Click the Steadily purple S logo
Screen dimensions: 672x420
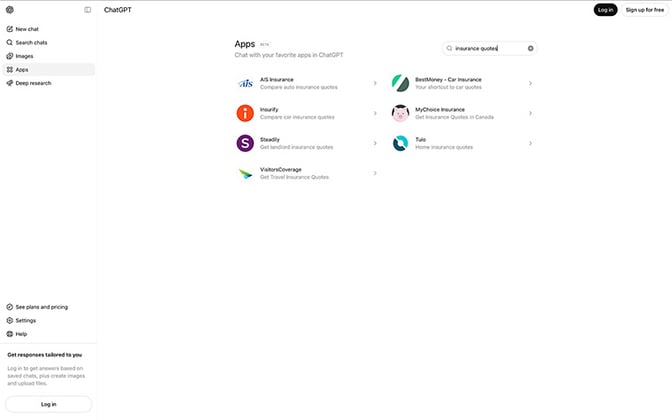(245, 143)
